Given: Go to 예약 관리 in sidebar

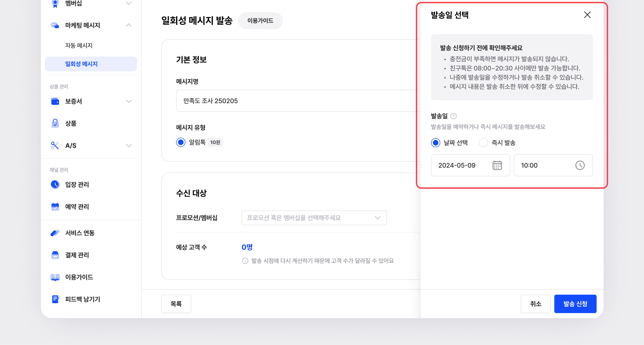Looking at the screenshot, I should [77, 207].
